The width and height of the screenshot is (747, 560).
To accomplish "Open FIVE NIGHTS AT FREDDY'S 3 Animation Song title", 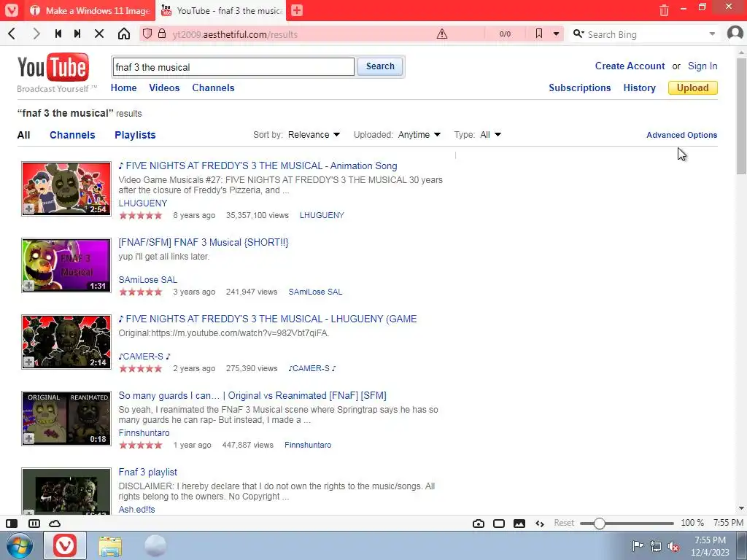I will pyautogui.click(x=258, y=166).
